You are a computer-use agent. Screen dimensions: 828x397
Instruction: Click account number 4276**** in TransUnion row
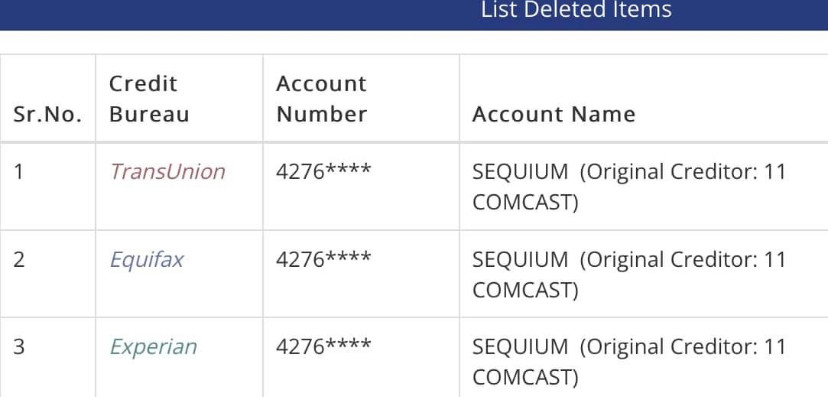[323, 172]
